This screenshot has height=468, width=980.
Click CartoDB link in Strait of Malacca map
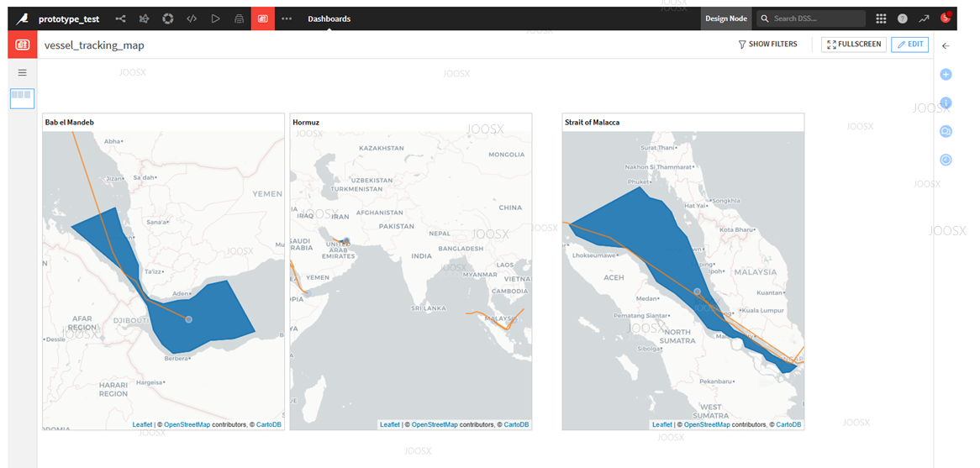[788, 425]
